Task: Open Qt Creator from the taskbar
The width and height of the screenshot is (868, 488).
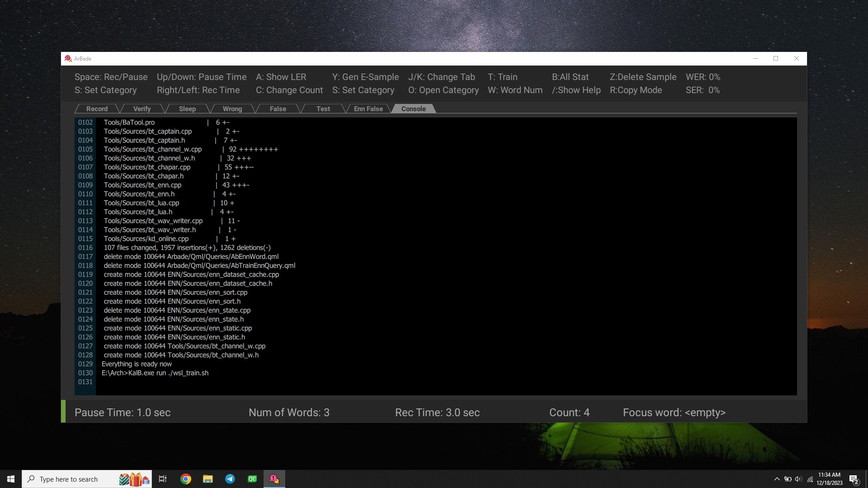Action: (252, 479)
